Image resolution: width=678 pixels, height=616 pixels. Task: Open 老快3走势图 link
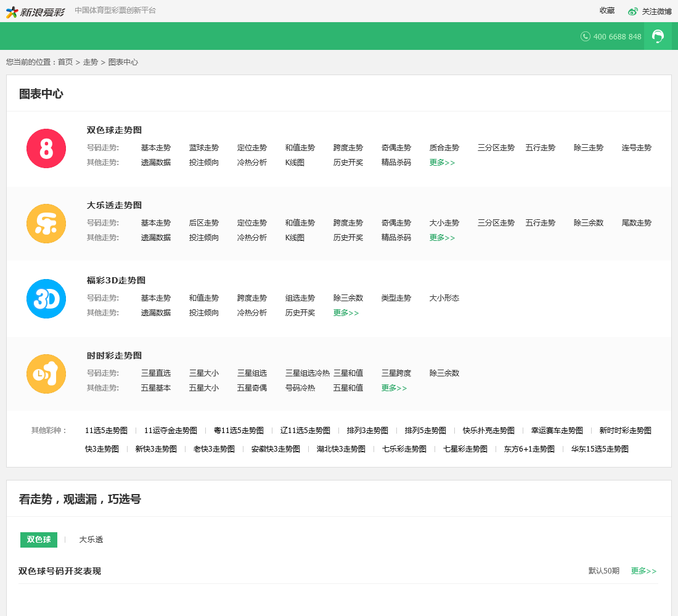pos(214,449)
